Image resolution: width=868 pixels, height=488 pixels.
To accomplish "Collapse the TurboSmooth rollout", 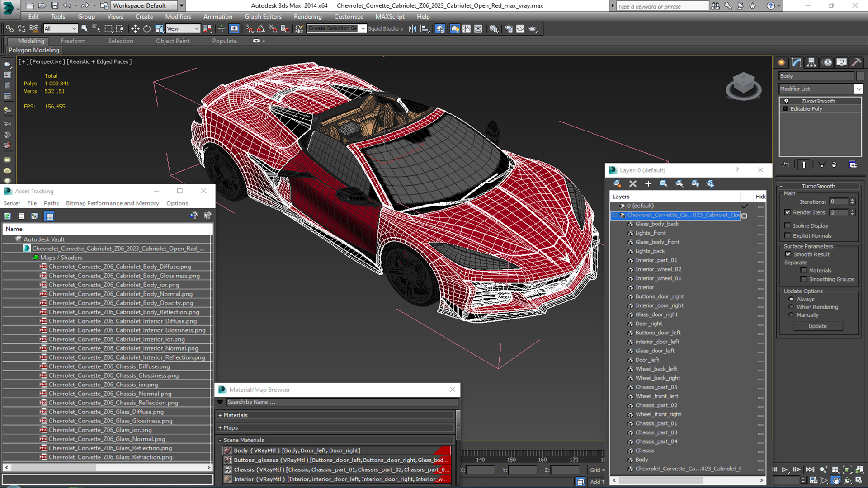I will pos(781,186).
